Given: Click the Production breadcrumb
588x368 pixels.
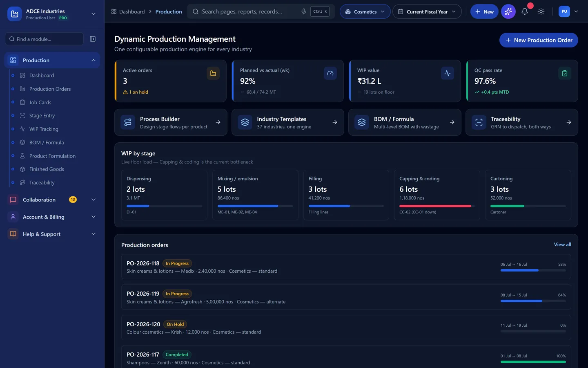Looking at the screenshot, I should (169, 11).
